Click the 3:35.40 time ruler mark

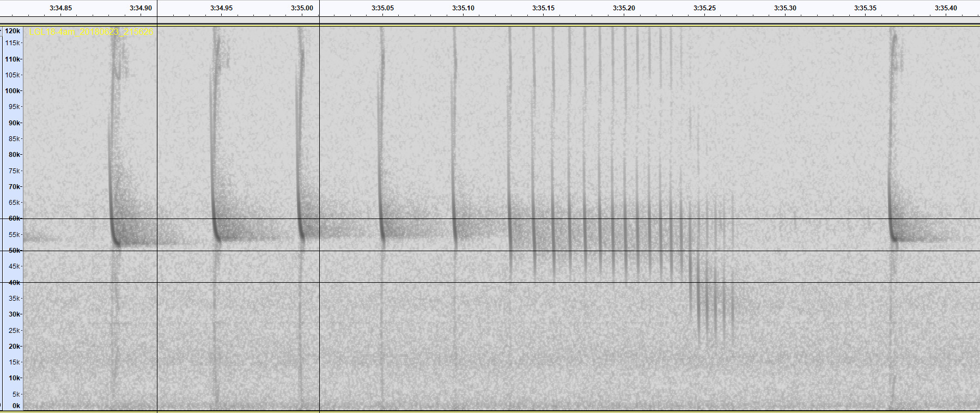pos(946,8)
